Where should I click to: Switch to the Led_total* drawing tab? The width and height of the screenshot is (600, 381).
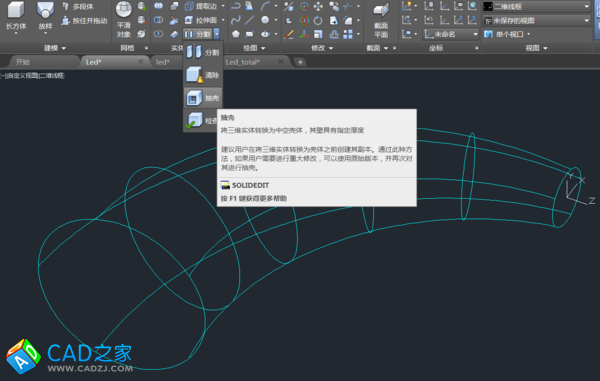243,62
